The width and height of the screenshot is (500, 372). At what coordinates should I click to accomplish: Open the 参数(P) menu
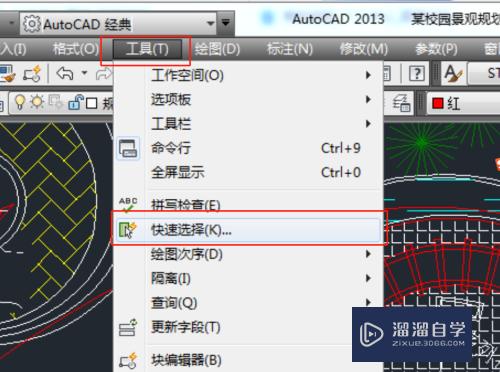point(436,49)
